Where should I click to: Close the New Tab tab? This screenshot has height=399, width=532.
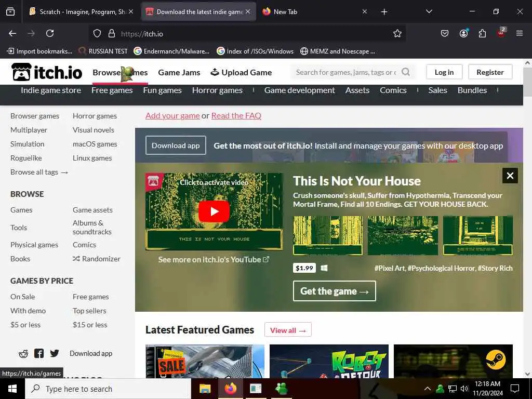365,11
